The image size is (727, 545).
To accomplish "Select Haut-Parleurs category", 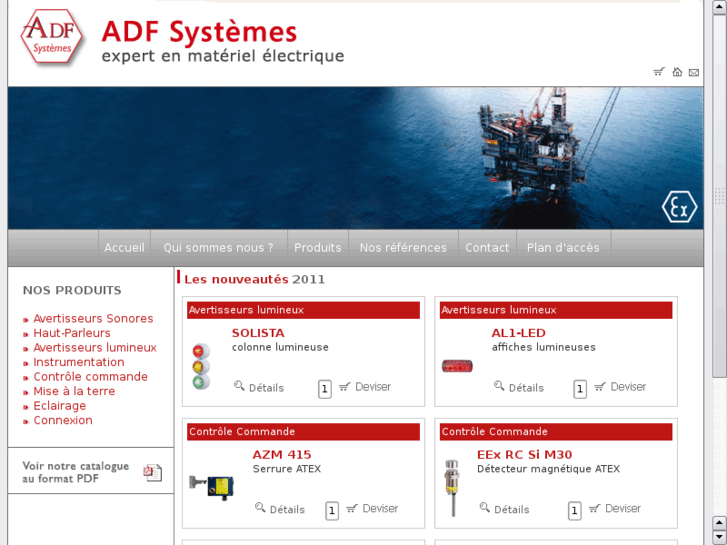I will pyautogui.click(x=72, y=333).
